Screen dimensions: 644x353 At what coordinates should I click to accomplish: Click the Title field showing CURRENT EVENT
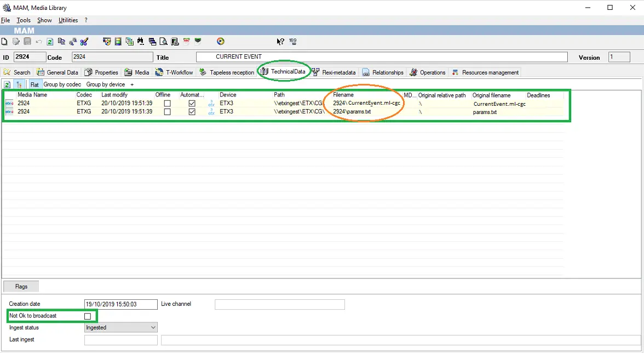(381, 57)
